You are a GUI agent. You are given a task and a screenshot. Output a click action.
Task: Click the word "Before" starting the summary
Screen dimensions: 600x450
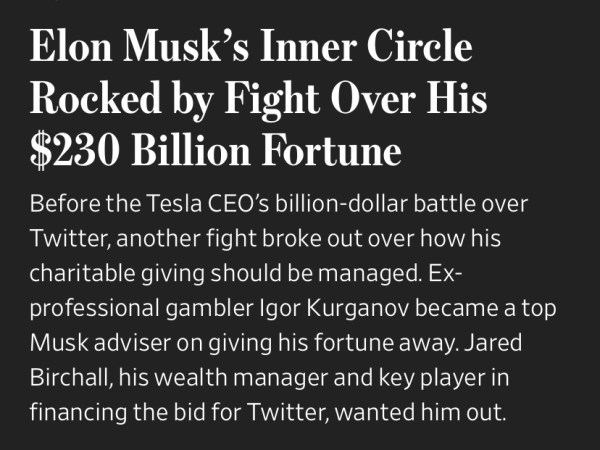(x=63, y=204)
